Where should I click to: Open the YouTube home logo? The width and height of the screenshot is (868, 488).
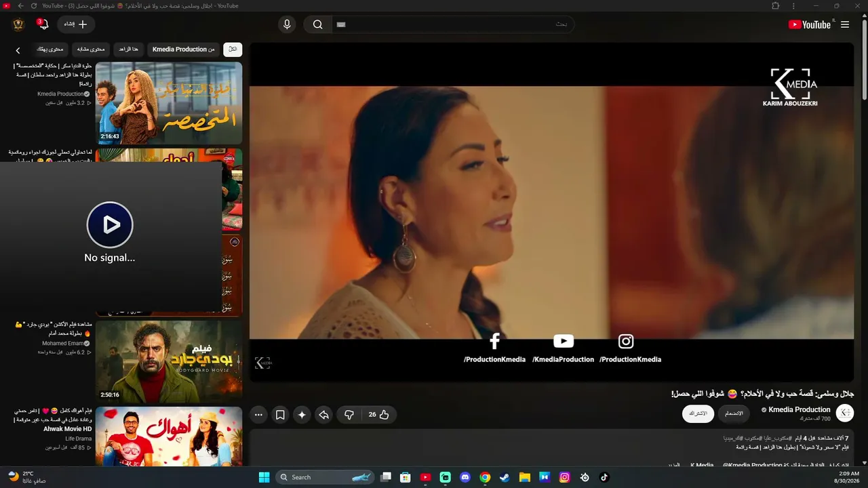(810, 24)
